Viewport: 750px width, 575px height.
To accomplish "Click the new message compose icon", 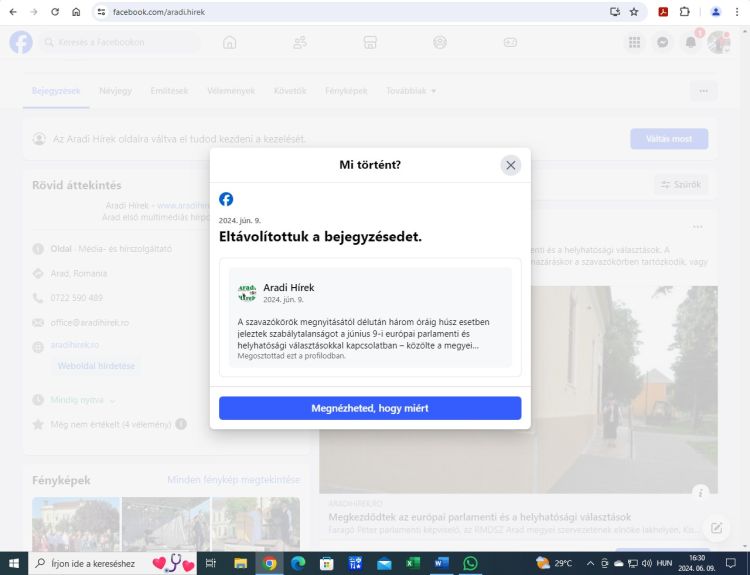I will [716, 528].
